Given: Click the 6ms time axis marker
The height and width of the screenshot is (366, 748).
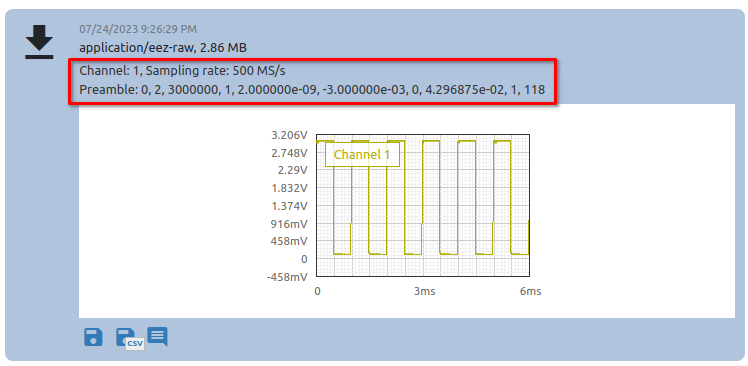Looking at the screenshot, I should [530, 292].
